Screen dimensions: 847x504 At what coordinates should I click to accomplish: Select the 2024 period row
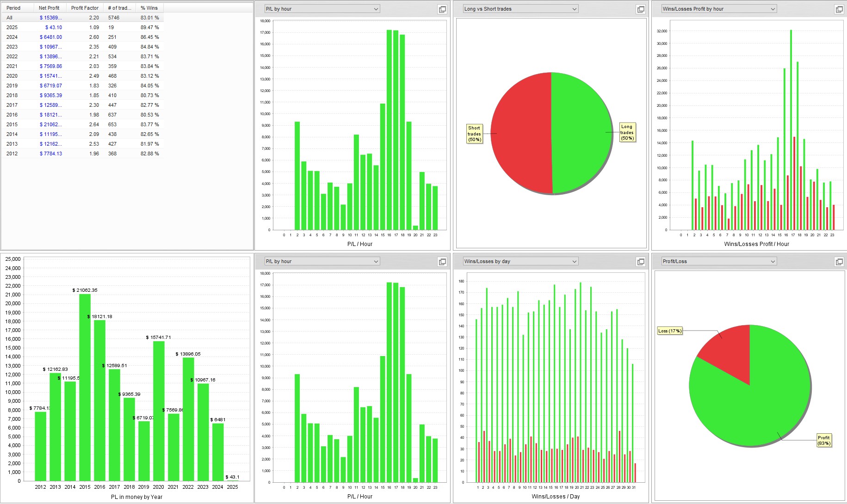82,37
